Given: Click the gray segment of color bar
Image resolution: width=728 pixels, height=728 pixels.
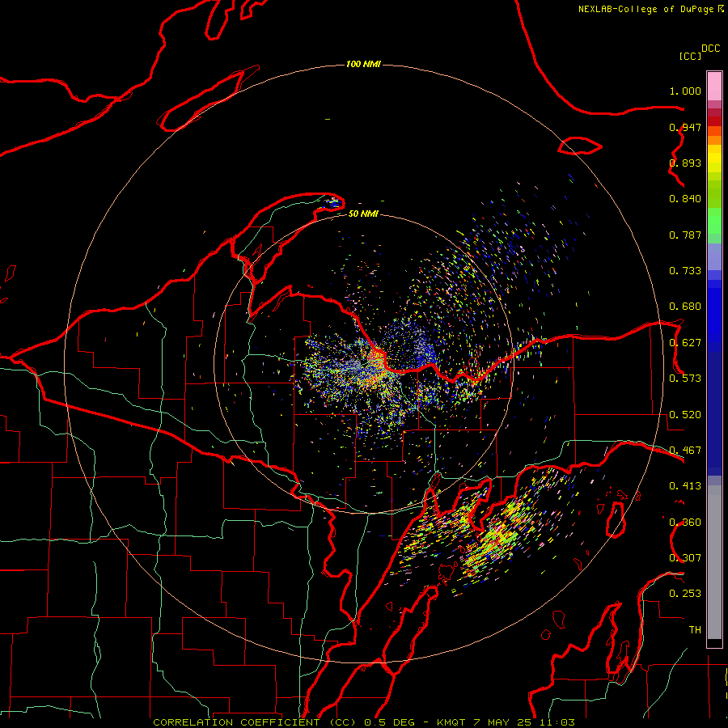Looking at the screenshot, I should tap(714, 562).
